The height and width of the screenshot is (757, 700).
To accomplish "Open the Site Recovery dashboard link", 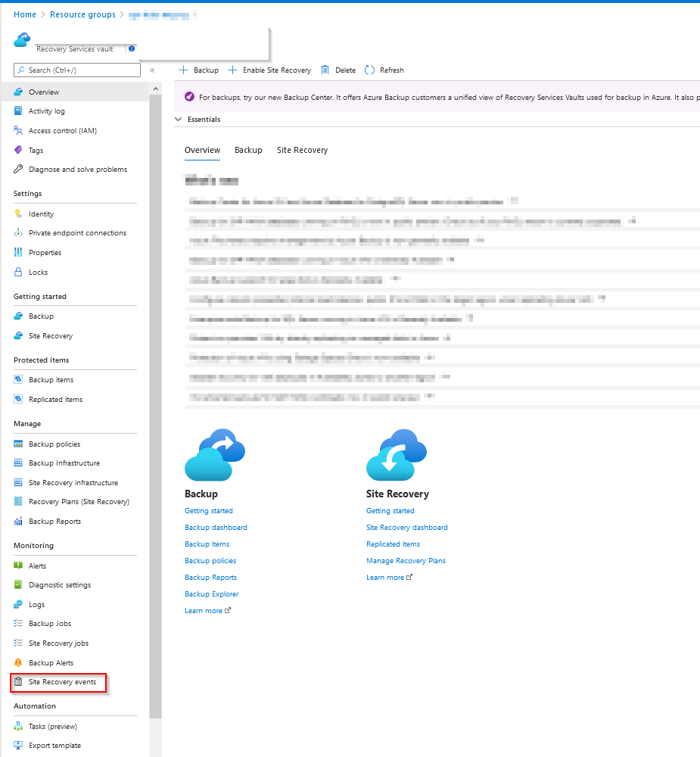I will click(x=407, y=527).
